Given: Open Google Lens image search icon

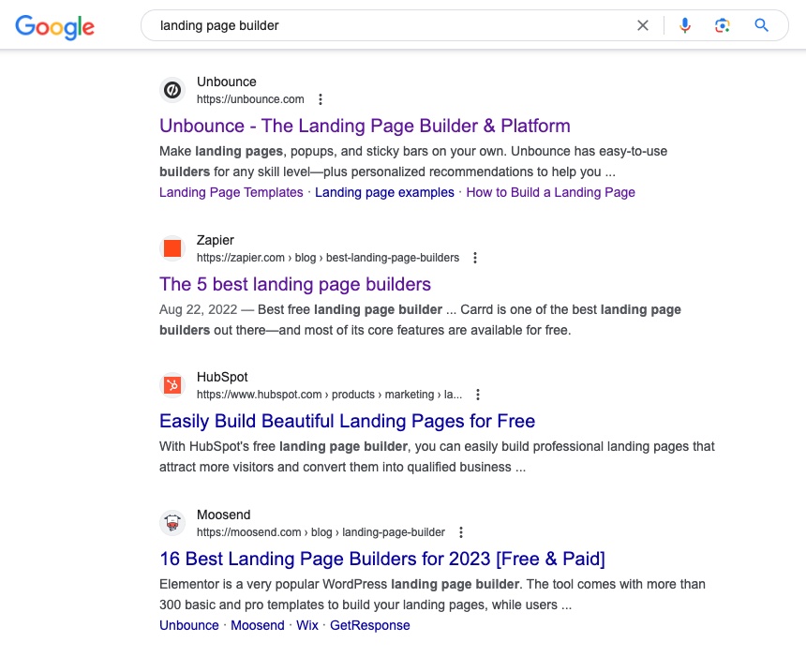Looking at the screenshot, I should tap(722, 26).
